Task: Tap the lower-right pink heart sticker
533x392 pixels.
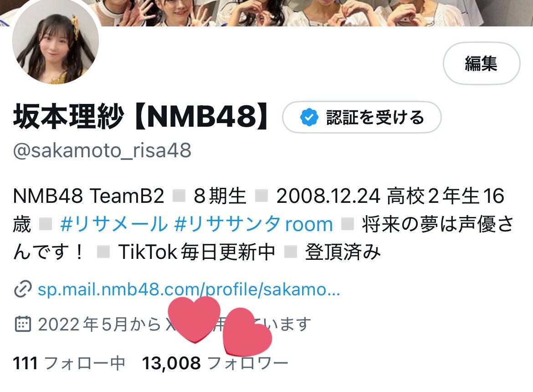Action: point(247,331)
